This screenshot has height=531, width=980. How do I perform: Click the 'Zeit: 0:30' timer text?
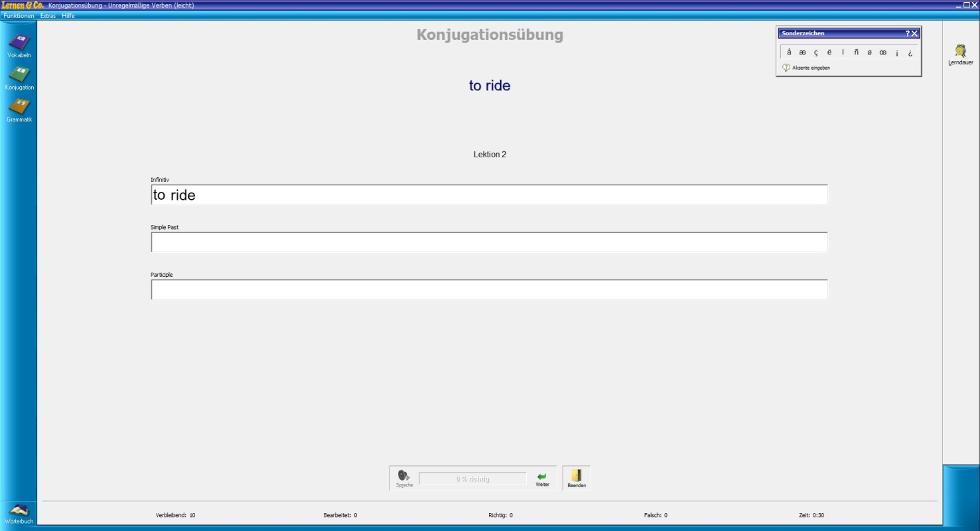click(811, 515)
